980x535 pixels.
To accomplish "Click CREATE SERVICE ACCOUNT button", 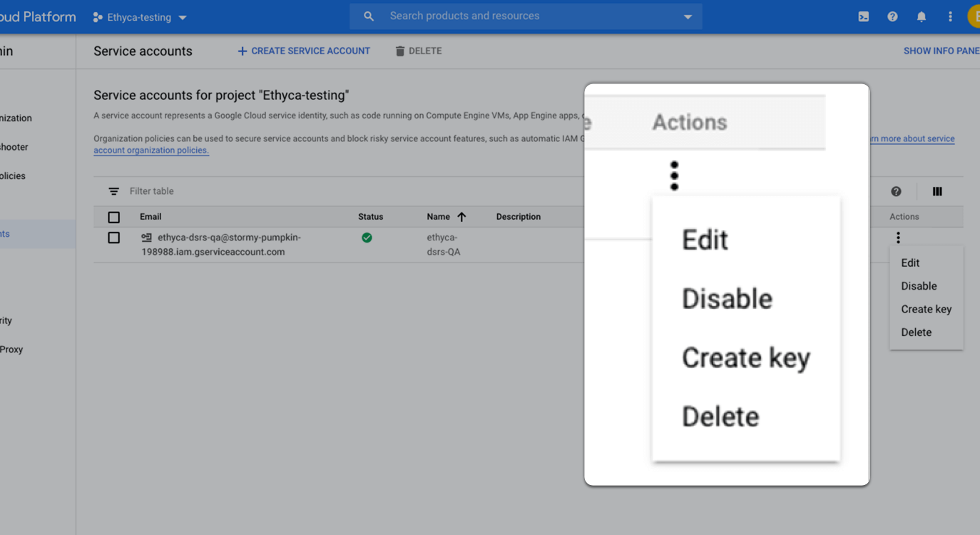I will click(x=304, y=51).
